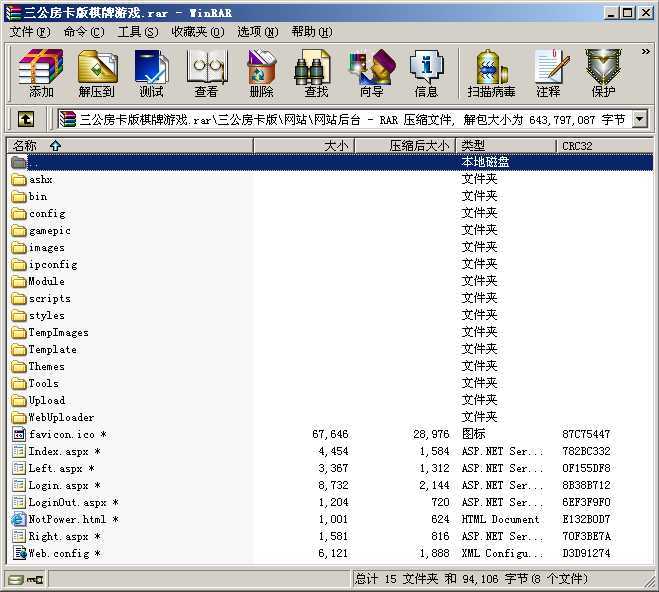Expand toolbar overflow chevron at right
The height and width of the screenshot is (592, 659).
tap(644, 52)
